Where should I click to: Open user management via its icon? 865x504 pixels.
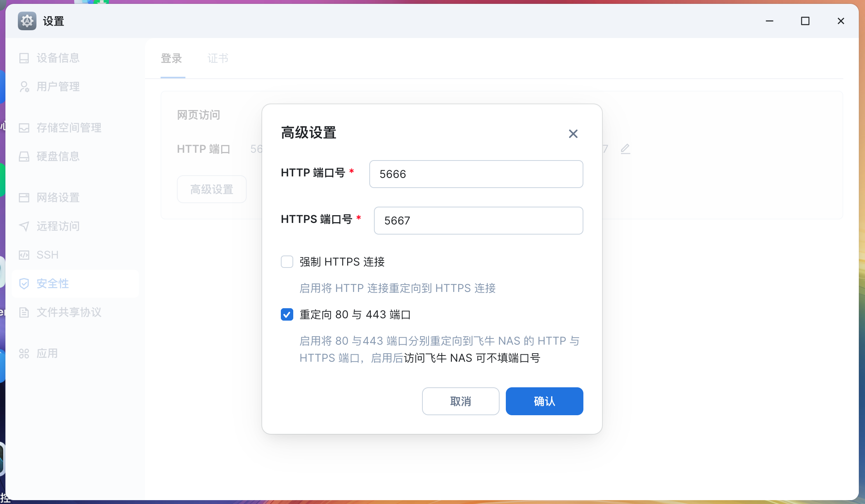24,86
